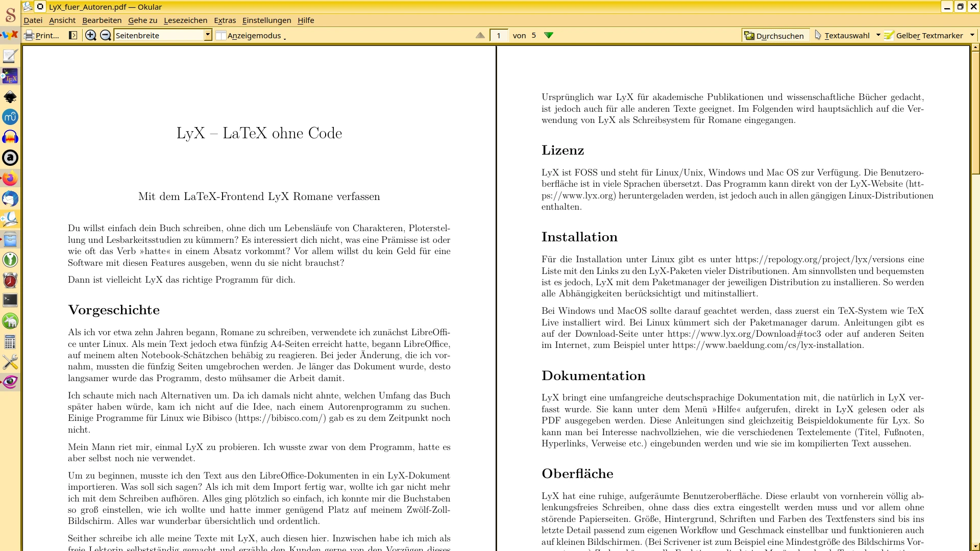
Task: Launch the terminal from the dock
Action: tap(10, 300)
